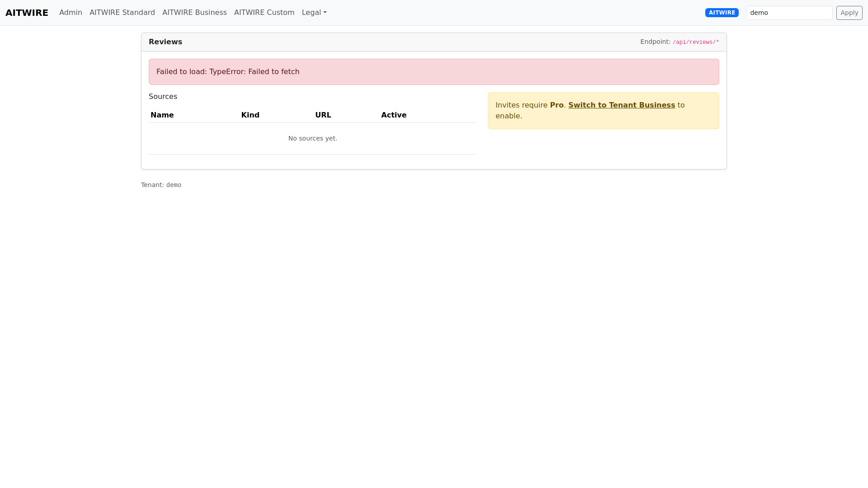Open AITWIRE Business page

(194, 13)
